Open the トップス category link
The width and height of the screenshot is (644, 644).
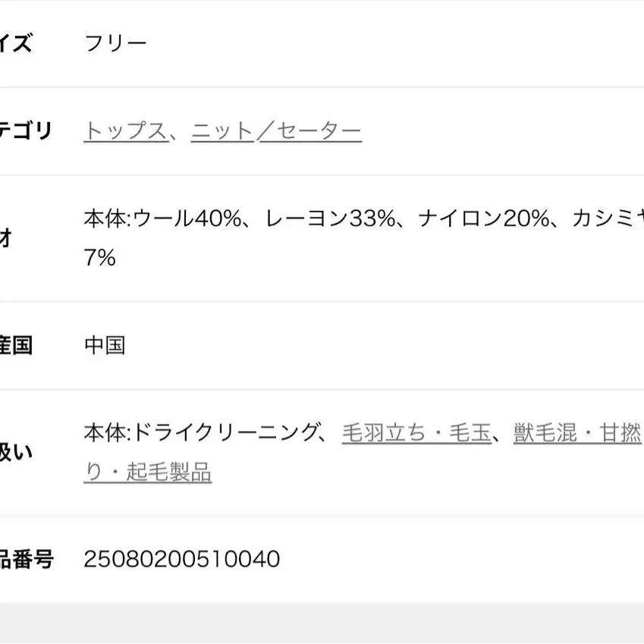click(x=125, y=131)
